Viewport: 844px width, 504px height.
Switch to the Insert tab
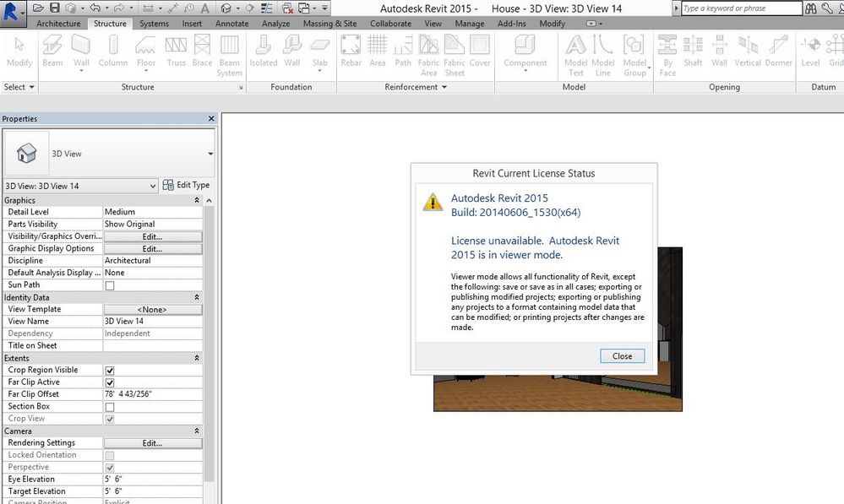192,24
